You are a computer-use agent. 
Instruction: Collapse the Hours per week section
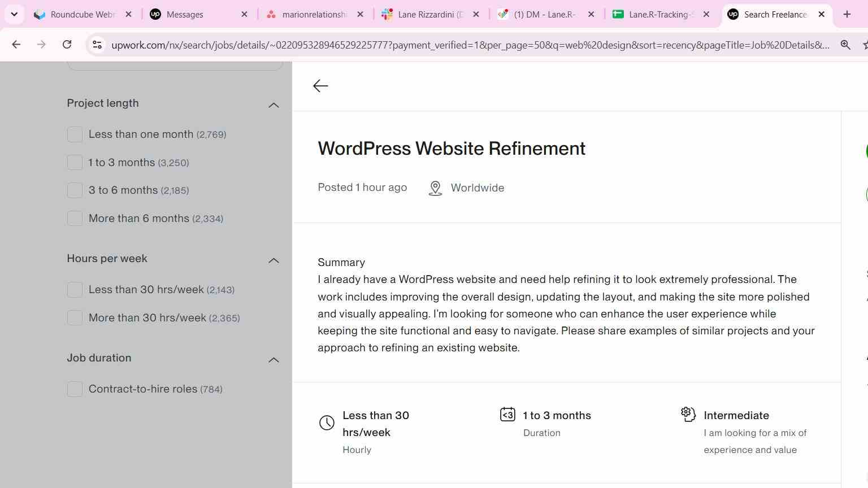[274, 260]
